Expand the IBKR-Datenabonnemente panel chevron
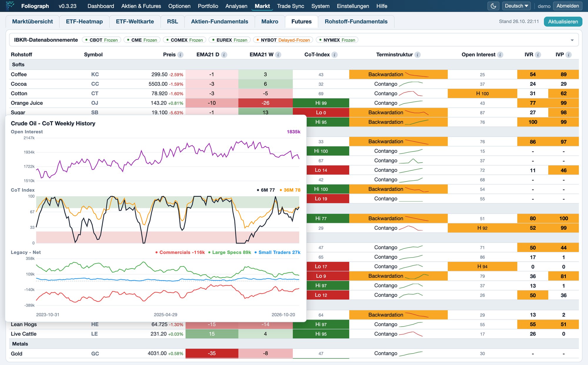The height and width of the screenshot is (365, 588). point(572,40)
